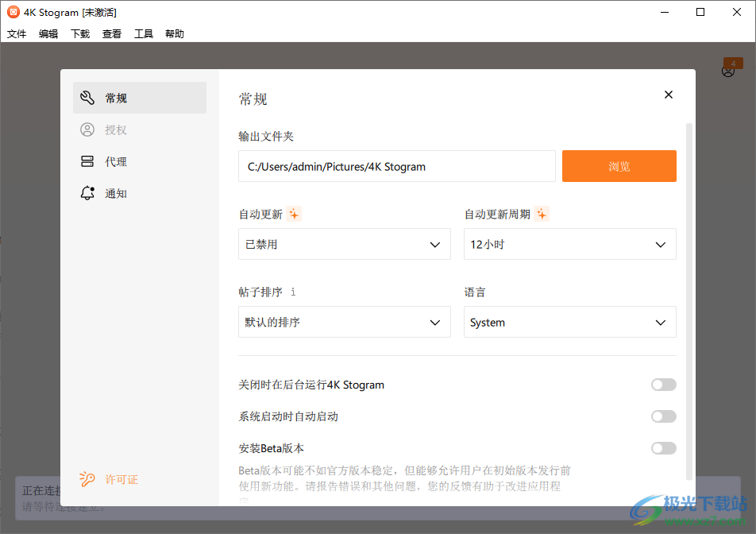The width and height of the screenshot is (756, 534).
Task: Click the server icon next to 代理
Action: [87, 161]
